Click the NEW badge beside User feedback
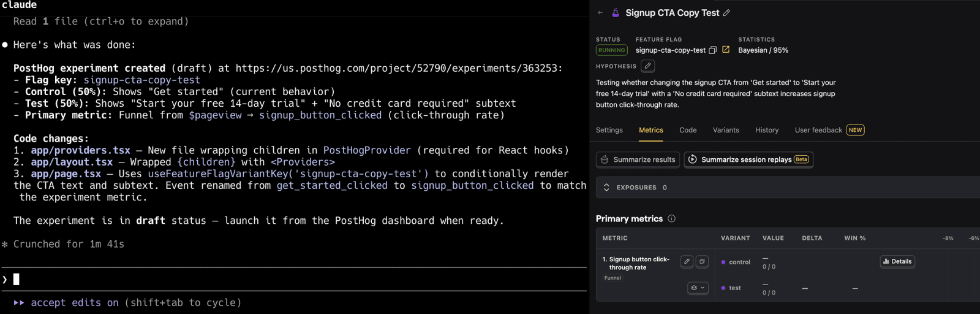 pyautogui.click(x=856, y=130)
